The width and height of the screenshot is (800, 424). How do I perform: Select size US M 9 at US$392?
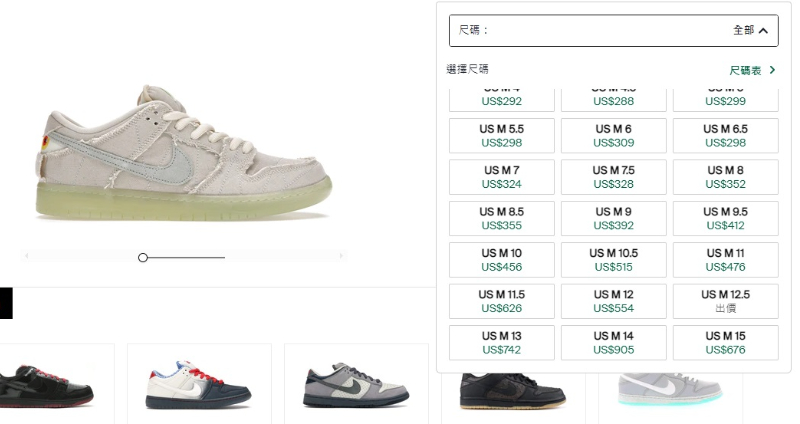[613, 218]
